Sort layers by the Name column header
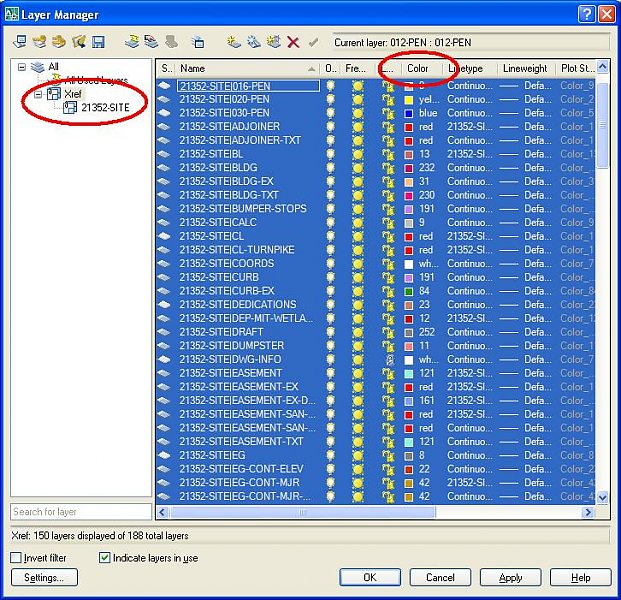The image size is (621, 600). point(247,69)
